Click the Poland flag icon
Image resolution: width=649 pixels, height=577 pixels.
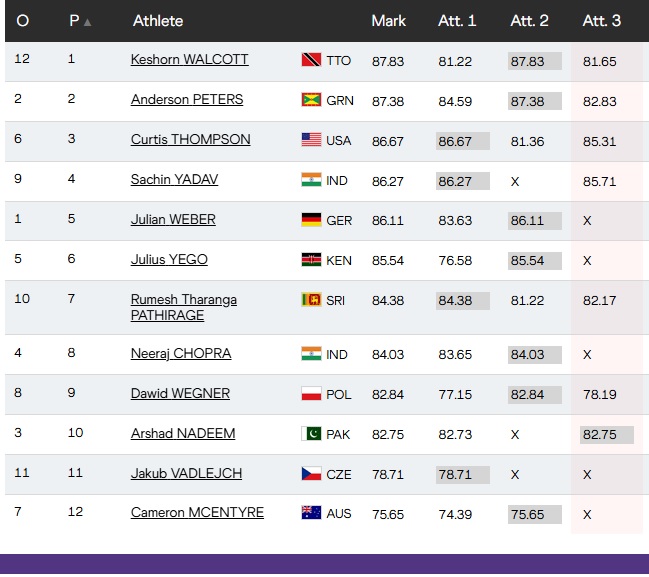pos(311,394)
